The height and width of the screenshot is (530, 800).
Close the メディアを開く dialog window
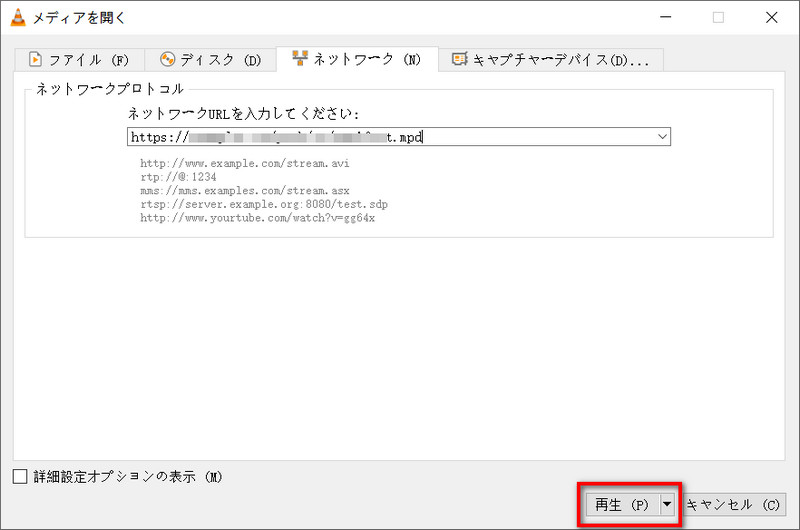click(771, 17)
